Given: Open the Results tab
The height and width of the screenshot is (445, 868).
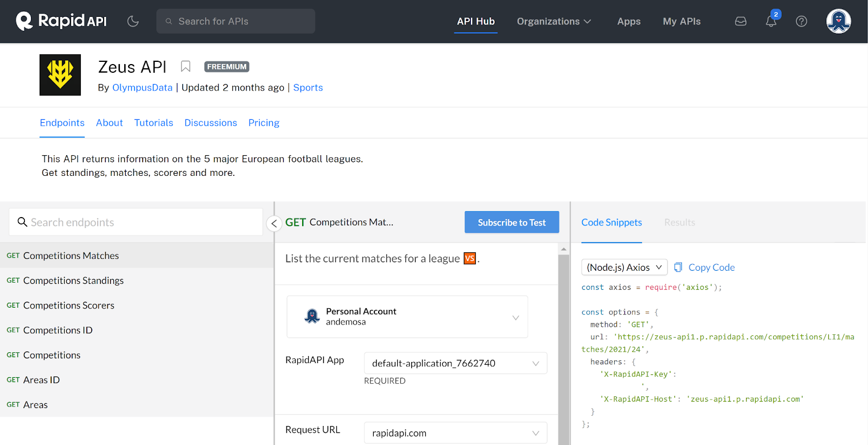Looking at the screenshot, I should coord(679,223).
